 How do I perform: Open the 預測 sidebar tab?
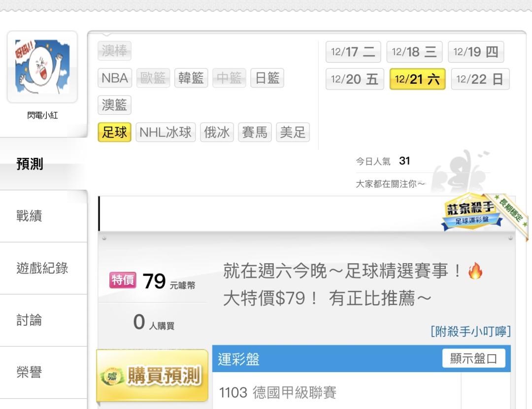(43, 164)
